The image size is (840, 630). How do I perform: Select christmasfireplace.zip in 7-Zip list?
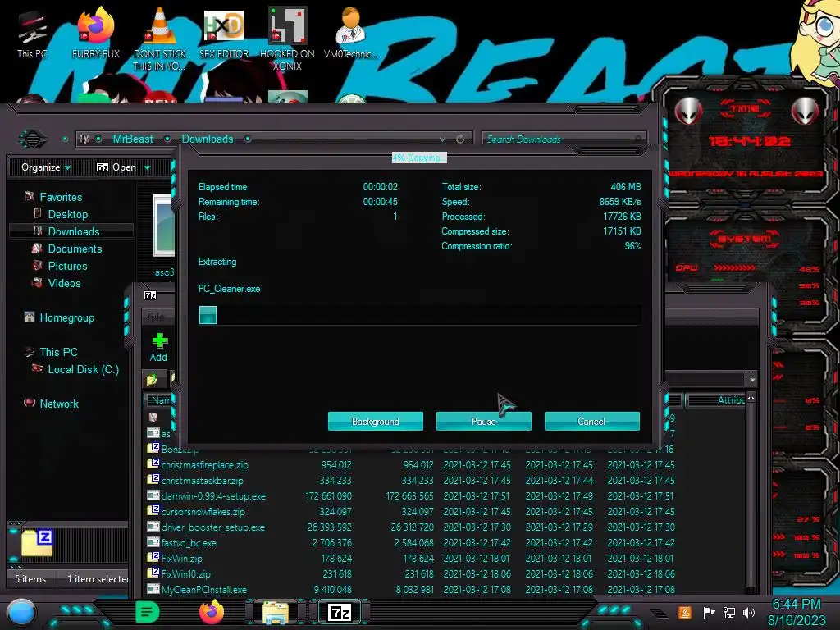click(x=204, y=465)
